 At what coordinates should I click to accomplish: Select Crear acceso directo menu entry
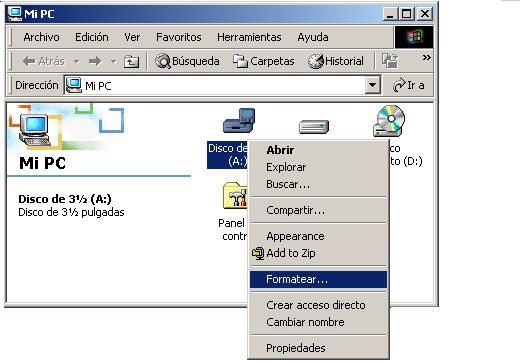click(318, 305)
